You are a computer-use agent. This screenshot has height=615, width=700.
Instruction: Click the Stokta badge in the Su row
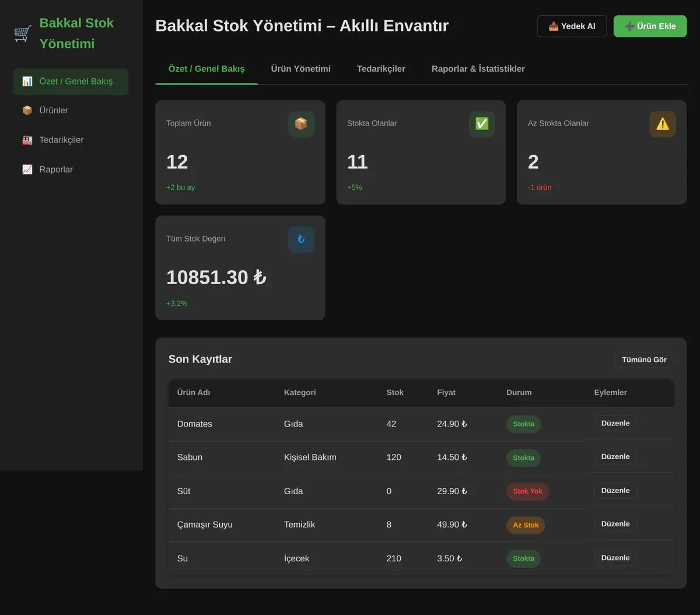coord(523,558)
